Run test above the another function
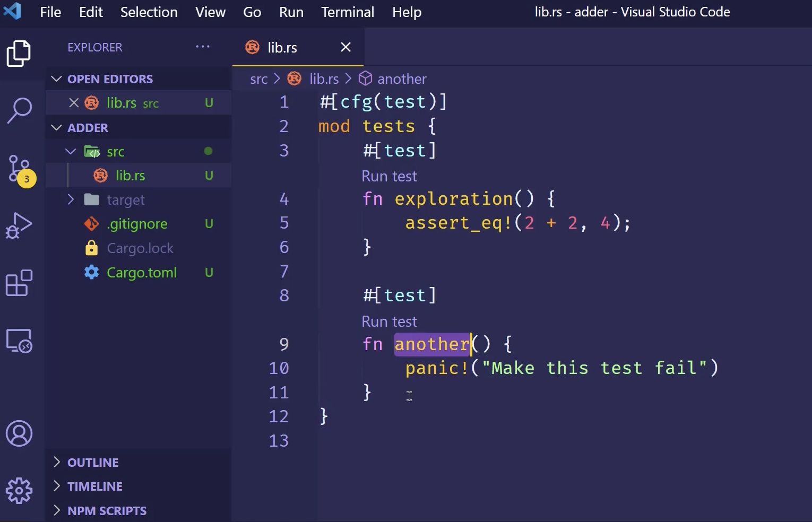Viewport: 812px width, 522px height. [389, 321]
